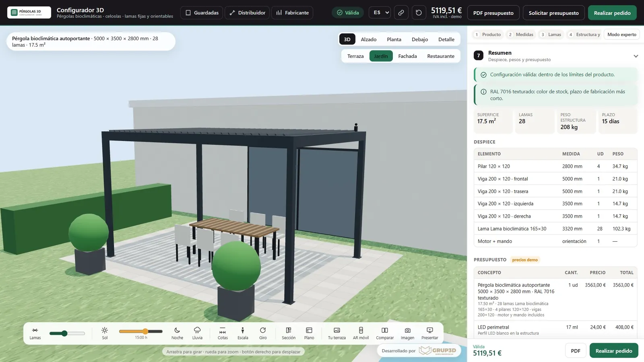The width and height of the screenshot is (644, 362).
Task: Click Solicitar presupuesto button
Action: click(553, 13)
